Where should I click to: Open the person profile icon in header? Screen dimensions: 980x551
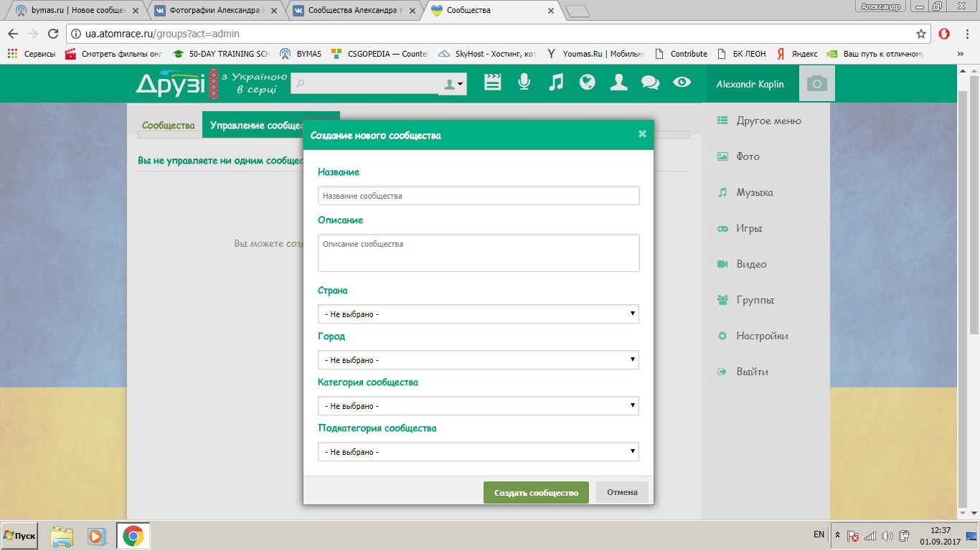(x=618, y=83)
